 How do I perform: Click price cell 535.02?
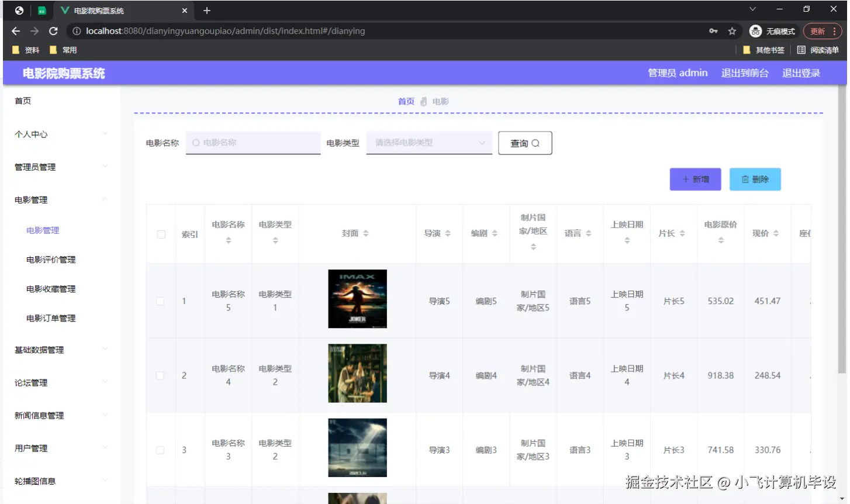pos(721,301)
